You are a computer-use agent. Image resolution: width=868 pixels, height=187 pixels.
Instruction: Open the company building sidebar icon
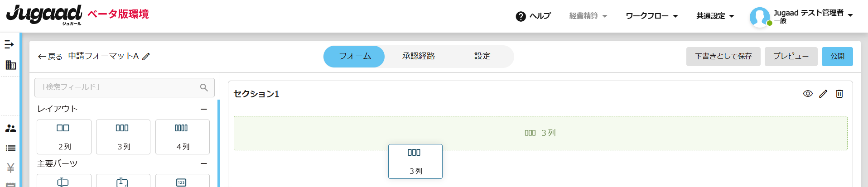(x=10, y=65)
